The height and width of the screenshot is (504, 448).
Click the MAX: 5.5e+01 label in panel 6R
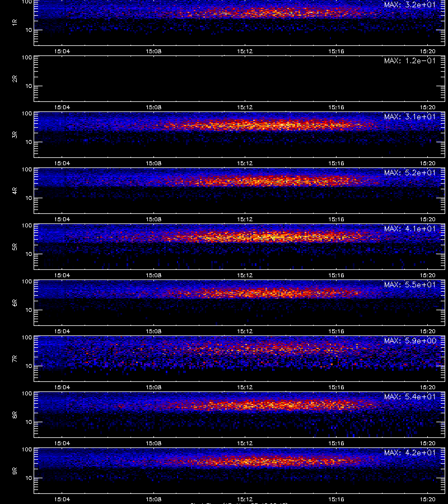(410, 284)
